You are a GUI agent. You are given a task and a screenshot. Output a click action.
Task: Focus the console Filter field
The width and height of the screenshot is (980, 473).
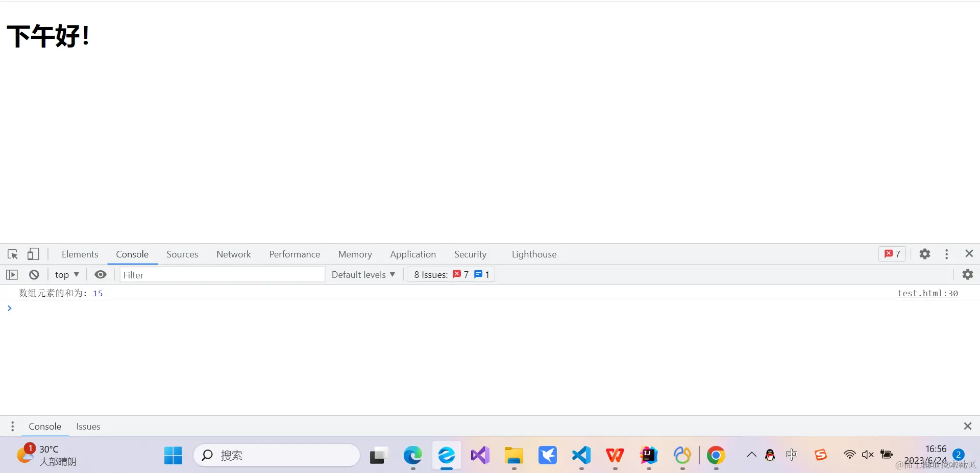click(223, 275)
